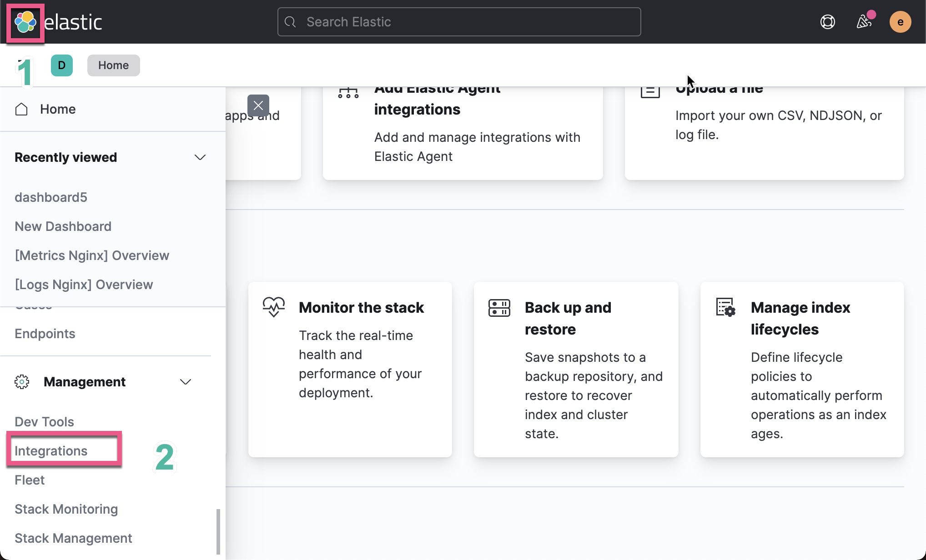Click 'Import your own CSV, NDJSON' description
Image resolution: width=926 pixels, height=560 pixels.
(779, 125)
